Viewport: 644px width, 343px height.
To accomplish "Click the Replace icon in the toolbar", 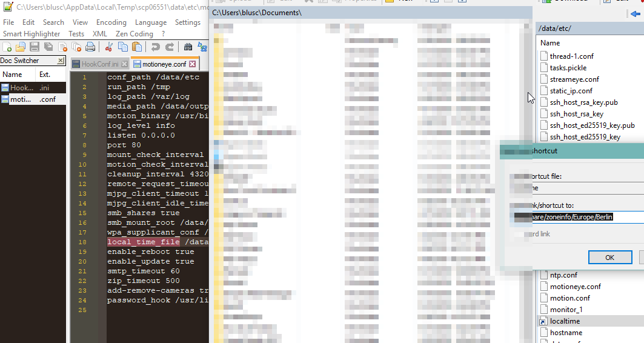I will pos(202,47).
